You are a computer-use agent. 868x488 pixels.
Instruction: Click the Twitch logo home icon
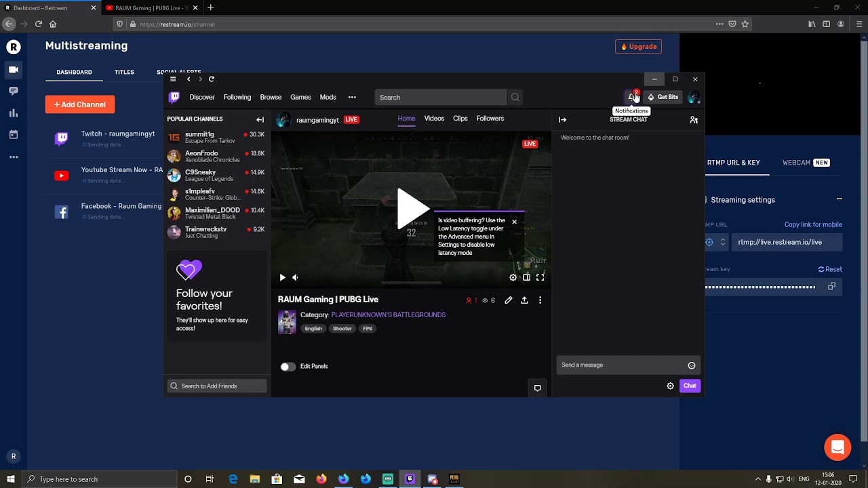174,97
